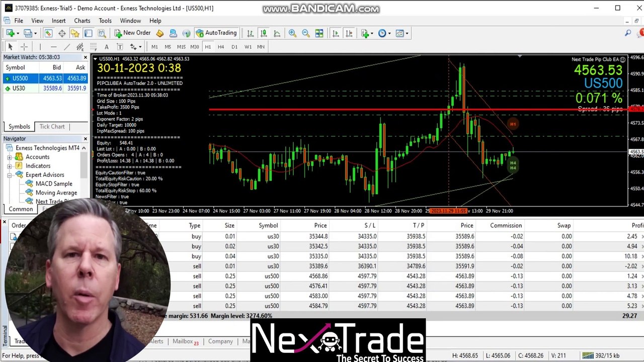Select the text A tool
644x362 pixels.
click(106, 47)
